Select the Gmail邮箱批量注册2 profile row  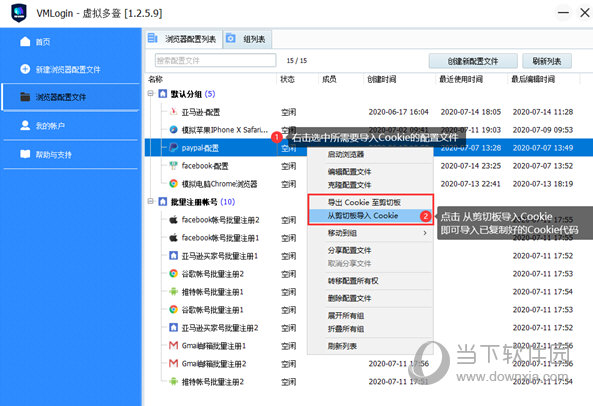(369, 364)
